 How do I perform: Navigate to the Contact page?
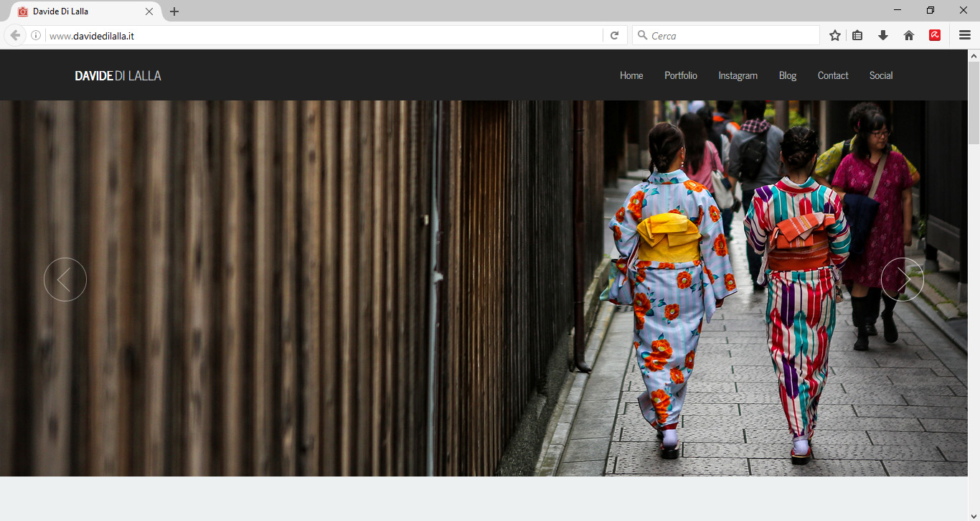pos(832,75)
